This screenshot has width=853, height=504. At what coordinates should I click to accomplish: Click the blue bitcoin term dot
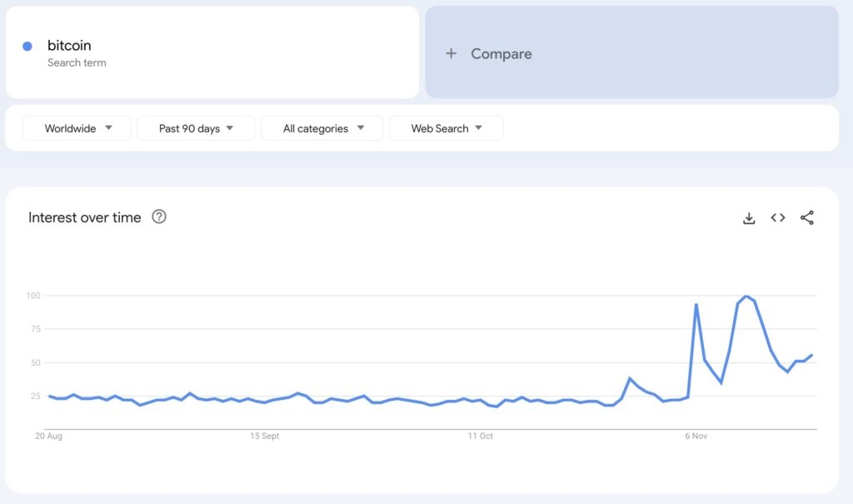pos(27,47)
